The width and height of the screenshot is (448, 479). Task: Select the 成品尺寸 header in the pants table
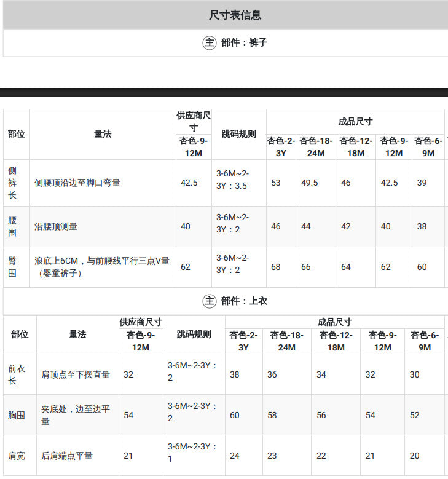355,122
